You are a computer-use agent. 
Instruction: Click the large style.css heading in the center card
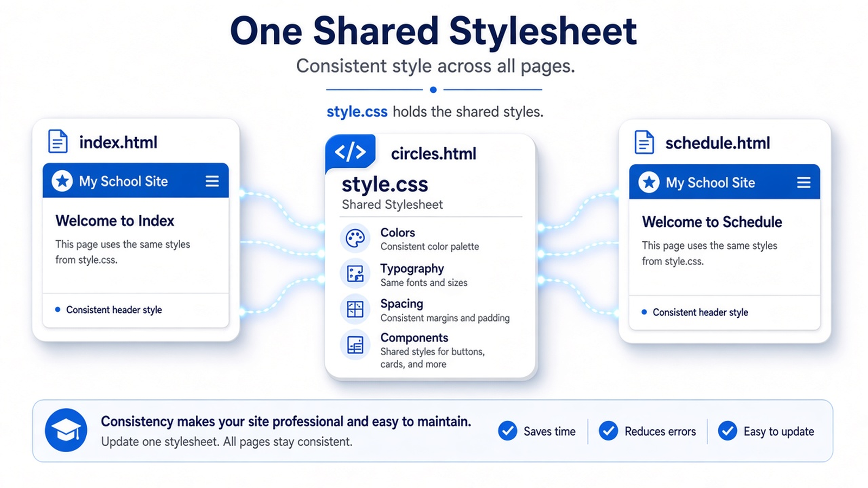385,184
